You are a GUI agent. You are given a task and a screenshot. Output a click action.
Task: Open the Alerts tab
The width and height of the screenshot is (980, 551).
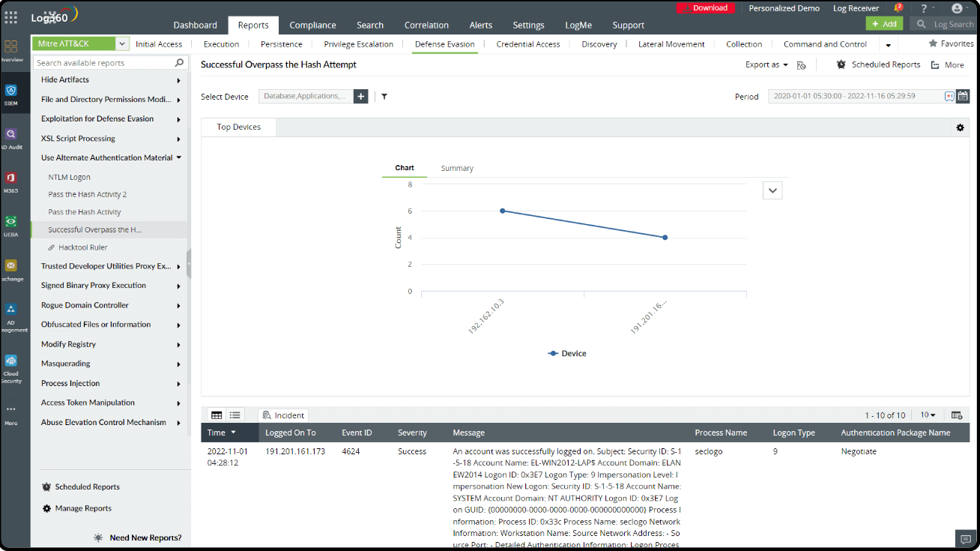(480, 25)
